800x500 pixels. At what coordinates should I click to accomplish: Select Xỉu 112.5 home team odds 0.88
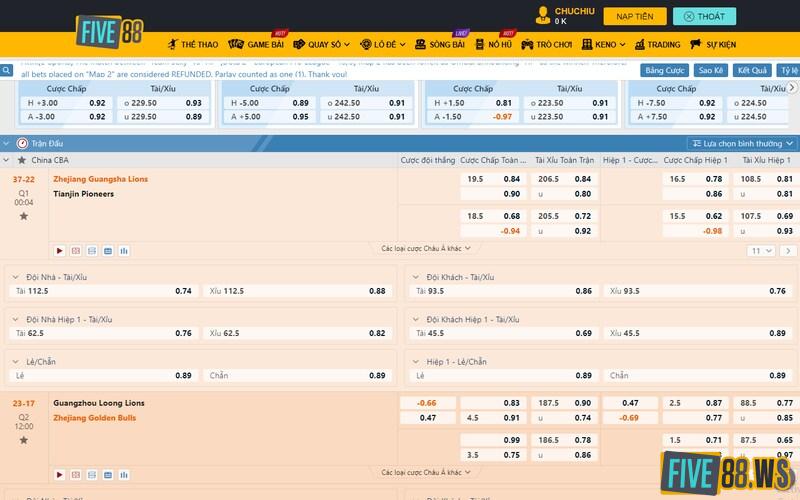297,291
